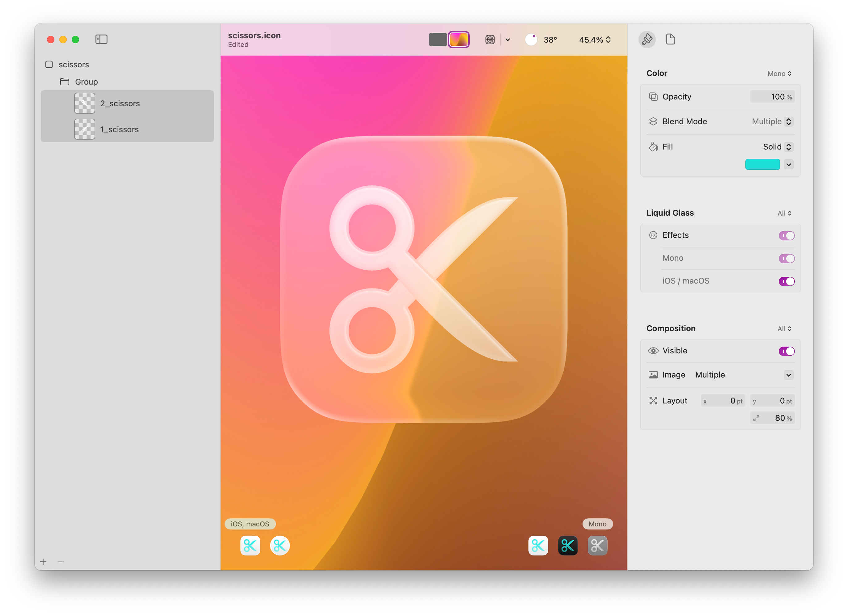The height and width of the screenshot is (616, 848).
Task: Toggle the sidebar visibility icon
Action: [101, 39]
